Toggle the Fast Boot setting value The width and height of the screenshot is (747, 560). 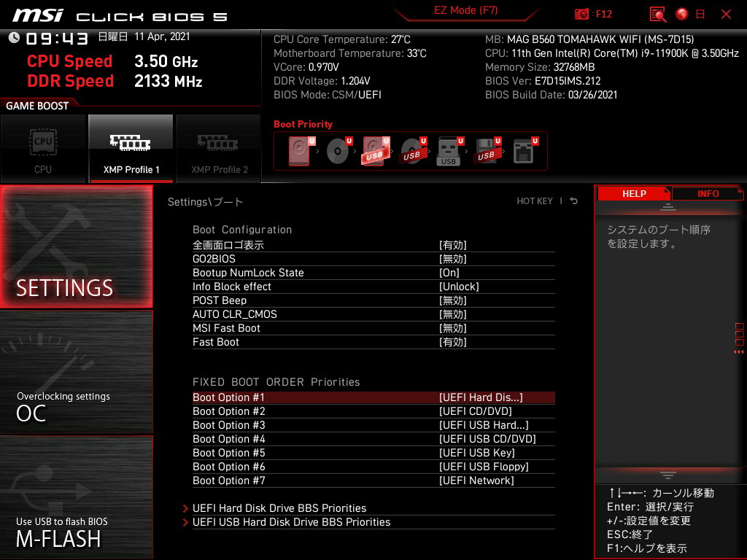pyautogui.click(x=452, y=342)
